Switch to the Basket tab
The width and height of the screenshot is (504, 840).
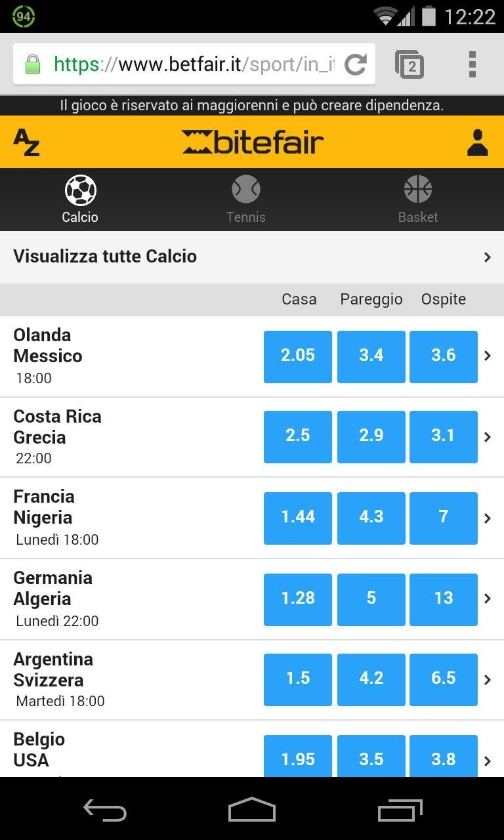[418, 199]
